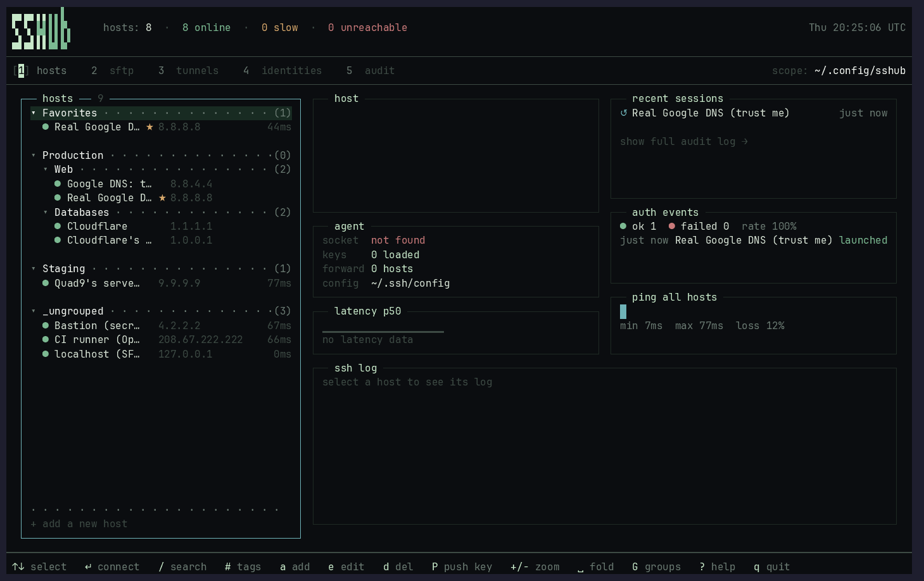Click the status dot beside Quad9's server

pos(46,283)
